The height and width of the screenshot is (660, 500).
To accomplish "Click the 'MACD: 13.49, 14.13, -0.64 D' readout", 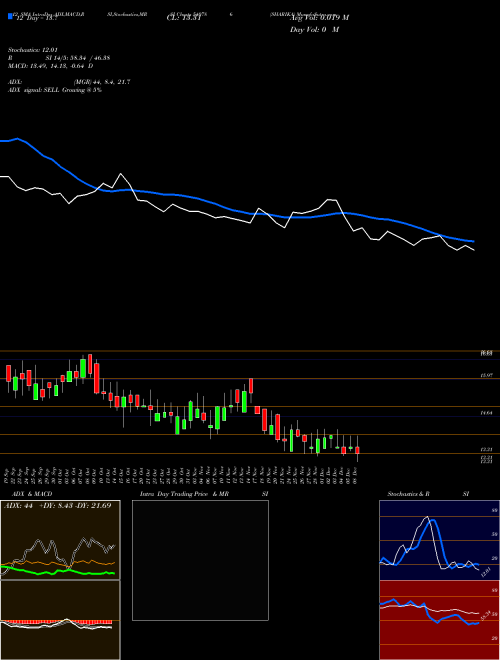I will pos(51,66).
